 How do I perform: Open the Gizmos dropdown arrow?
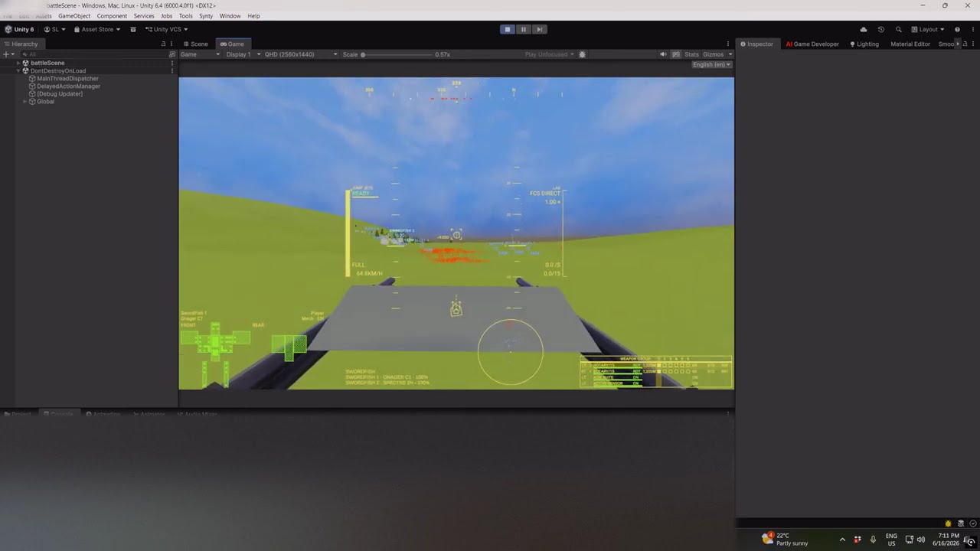point(730,54)
